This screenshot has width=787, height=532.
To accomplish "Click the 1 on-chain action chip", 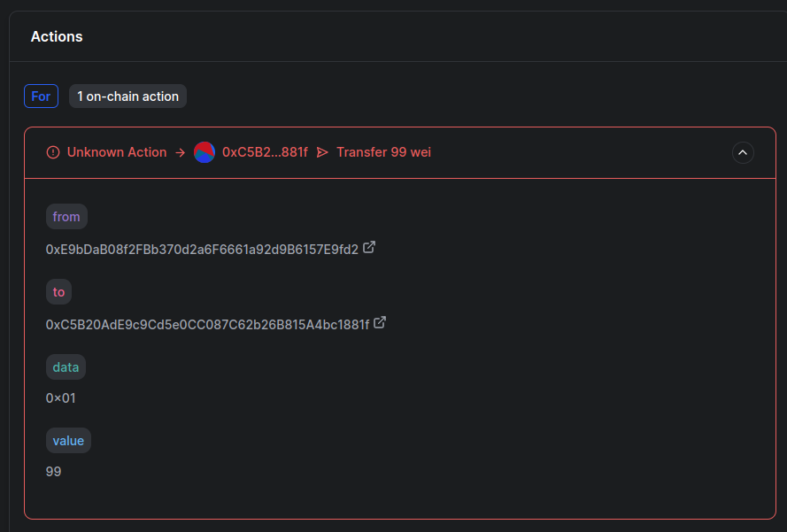I will click(x=127, y=96).
